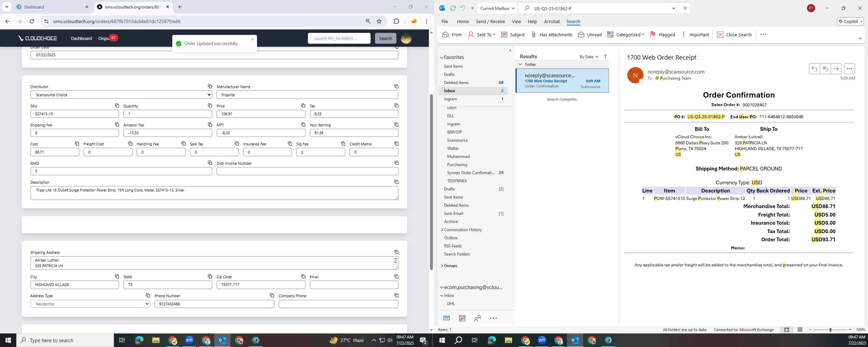Copy the Description text

[x=396, y=182]
